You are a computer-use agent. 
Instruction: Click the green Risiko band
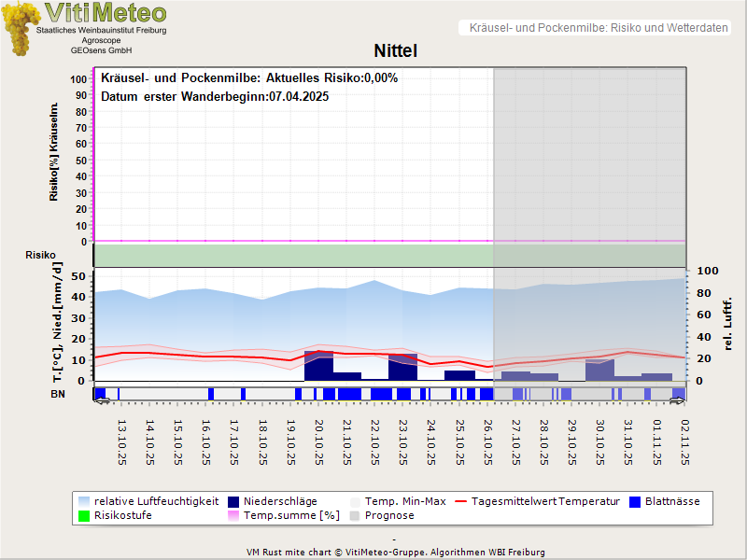click(293, 255)
